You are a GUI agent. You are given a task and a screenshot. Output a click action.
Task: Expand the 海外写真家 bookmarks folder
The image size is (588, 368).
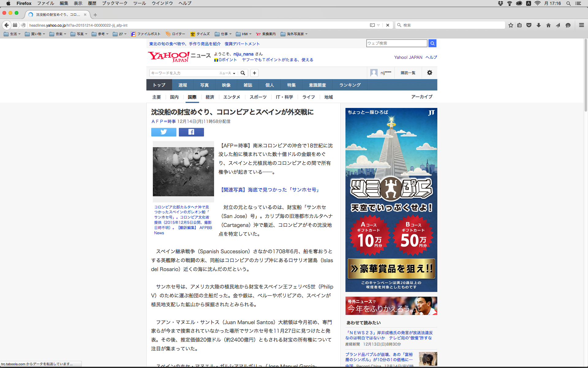pos(294,34)
